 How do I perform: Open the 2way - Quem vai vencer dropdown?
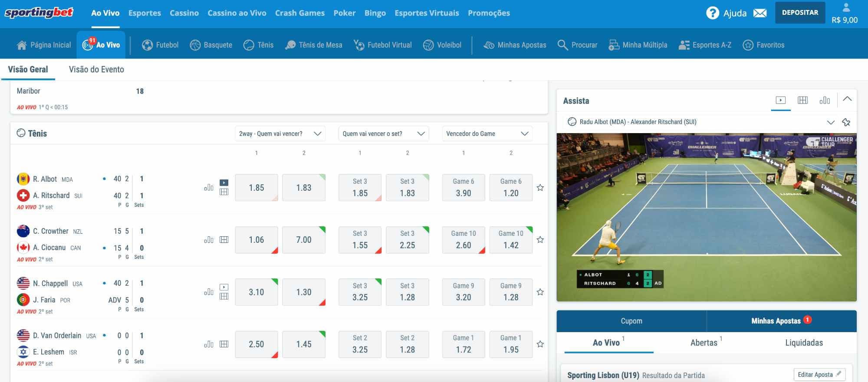coord(280,134)
